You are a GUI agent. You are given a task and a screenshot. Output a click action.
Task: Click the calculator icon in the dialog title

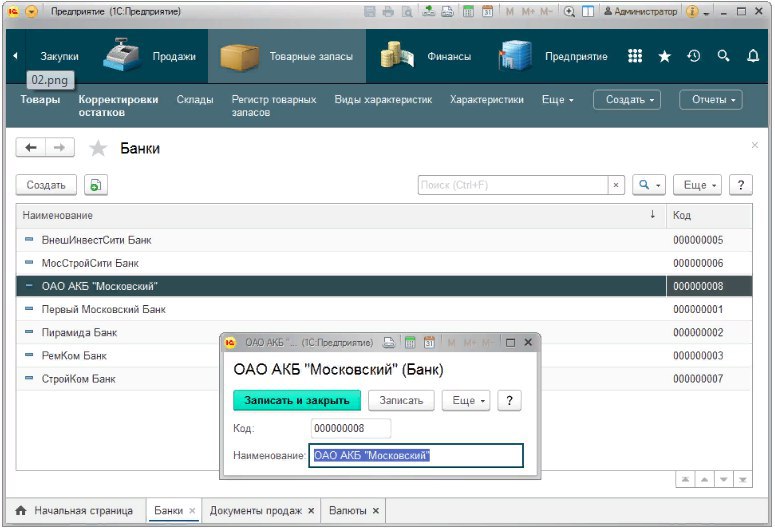pos(410,343)
